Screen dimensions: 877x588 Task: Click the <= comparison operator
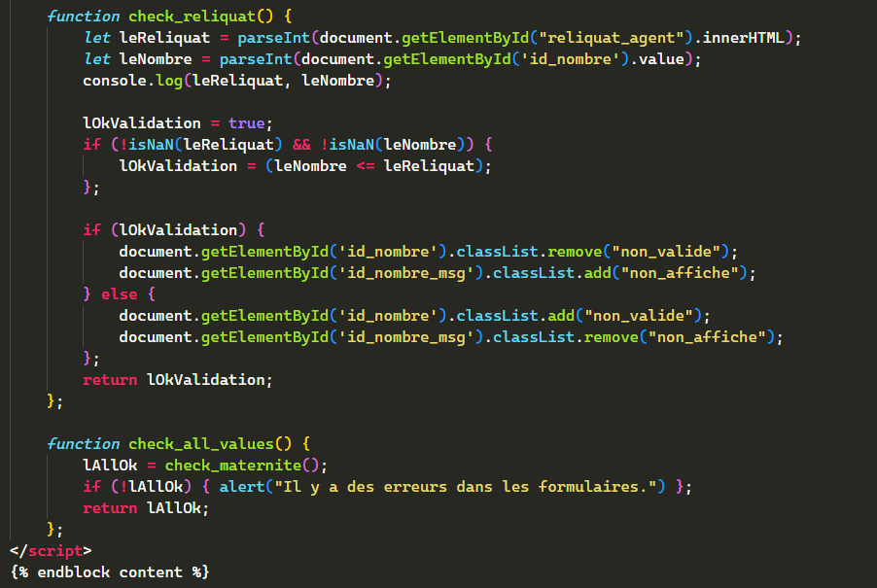coord(366,166)
